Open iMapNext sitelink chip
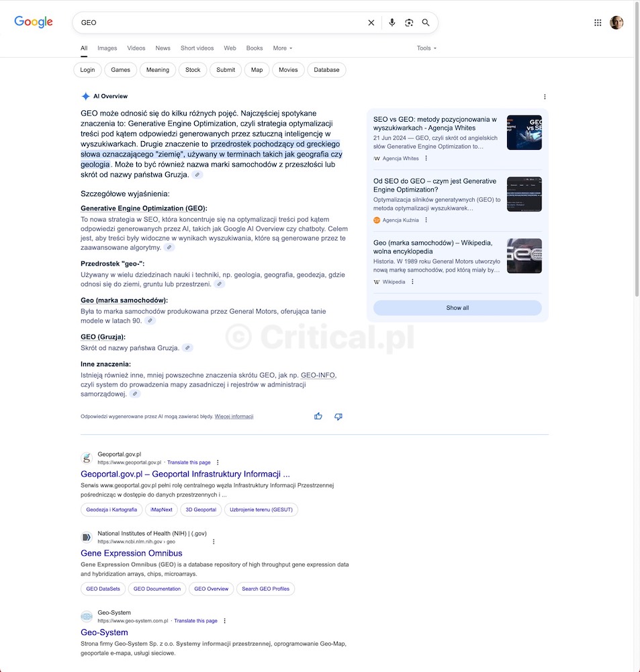The width and height of the screenshot is (640, 672). (x=161, y=509)
